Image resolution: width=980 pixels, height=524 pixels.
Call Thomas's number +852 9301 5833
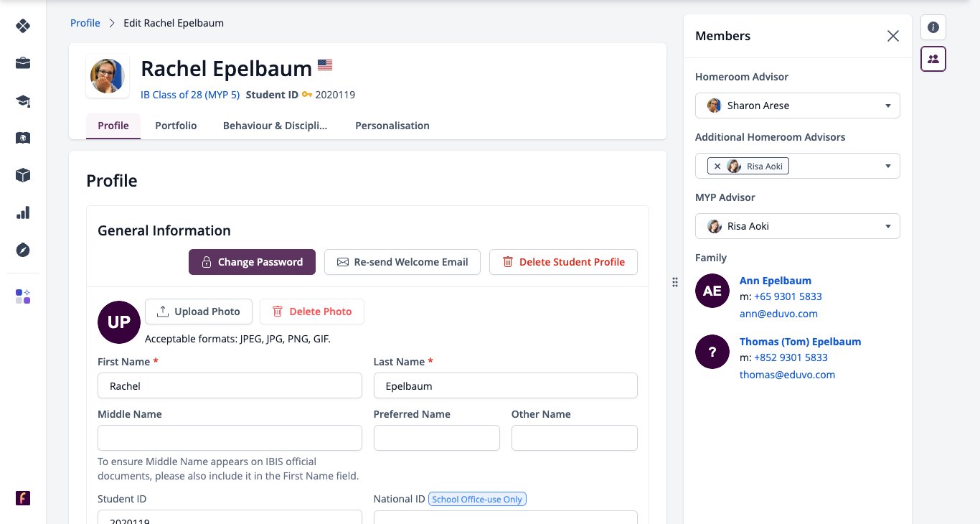[x=791, y=357]
